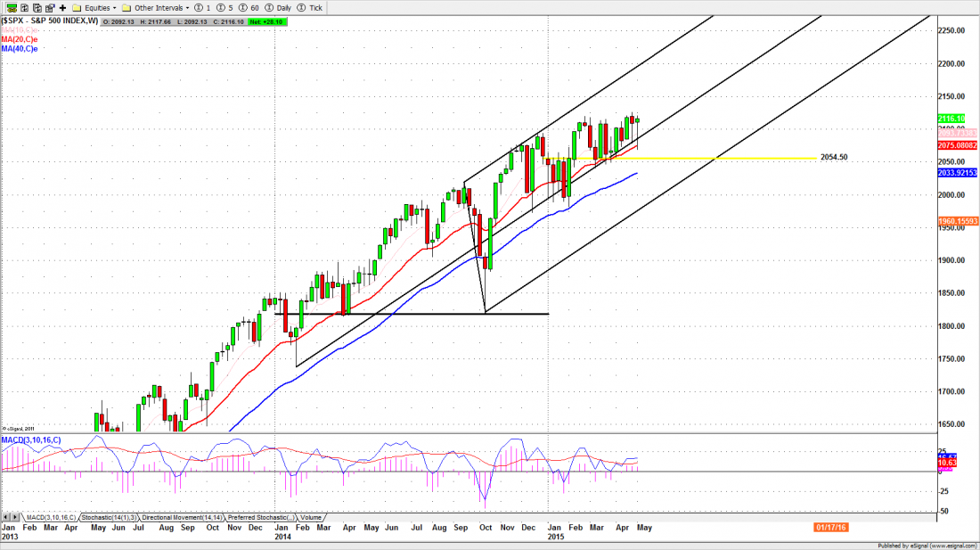Open the MACD(3,10,16,C) tab

(50, 517)
